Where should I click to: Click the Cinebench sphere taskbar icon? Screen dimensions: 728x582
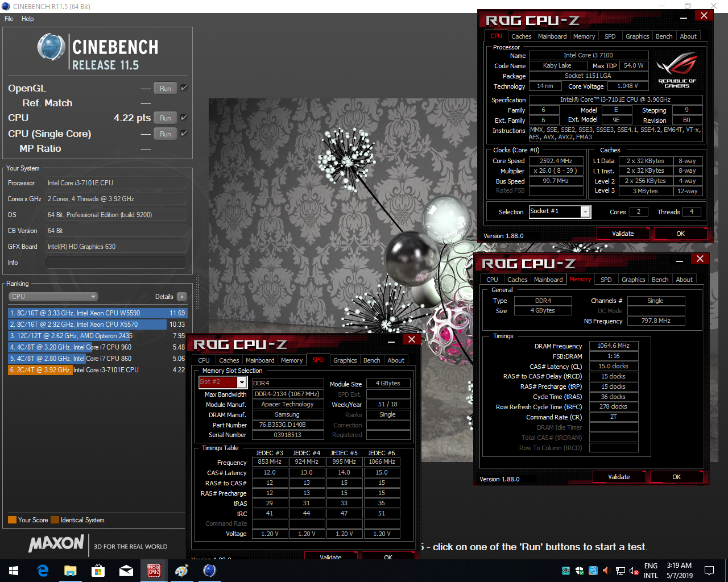pos(209,571)
